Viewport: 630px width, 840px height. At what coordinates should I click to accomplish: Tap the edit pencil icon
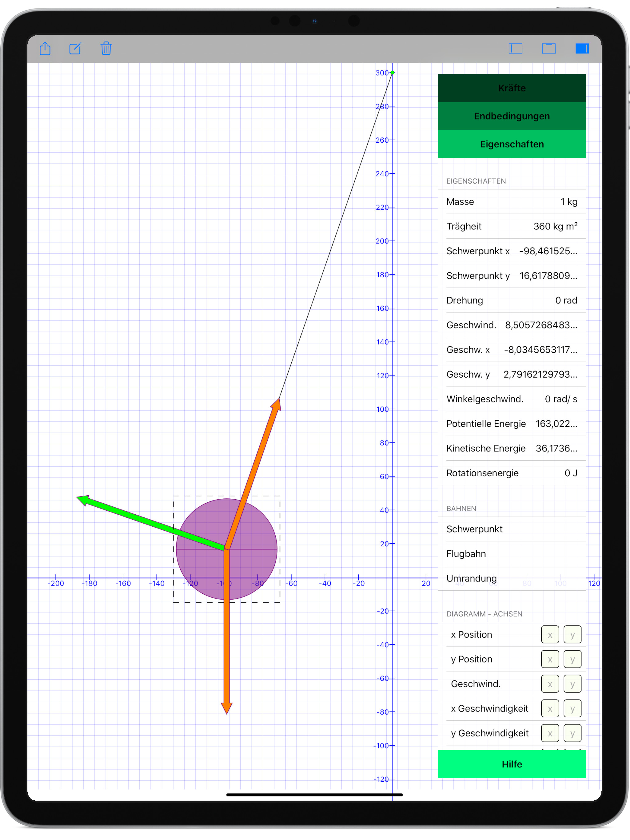[75, 49]
